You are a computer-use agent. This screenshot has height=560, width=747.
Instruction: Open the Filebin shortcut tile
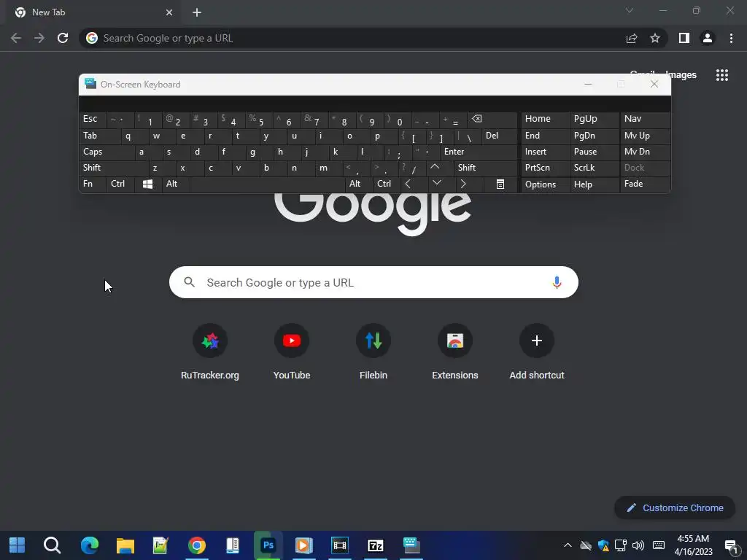(373, 352)
